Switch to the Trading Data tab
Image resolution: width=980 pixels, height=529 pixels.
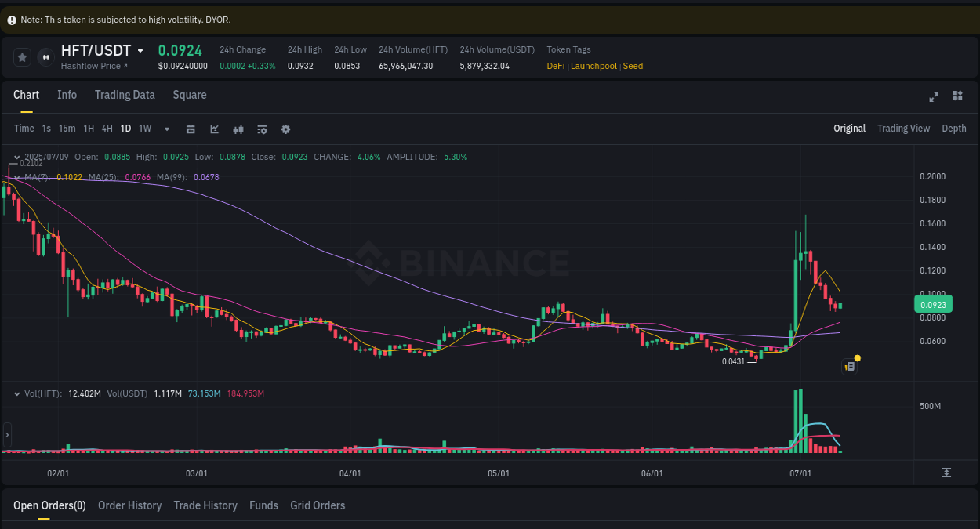pyautogui.click(x=125, y=94)
